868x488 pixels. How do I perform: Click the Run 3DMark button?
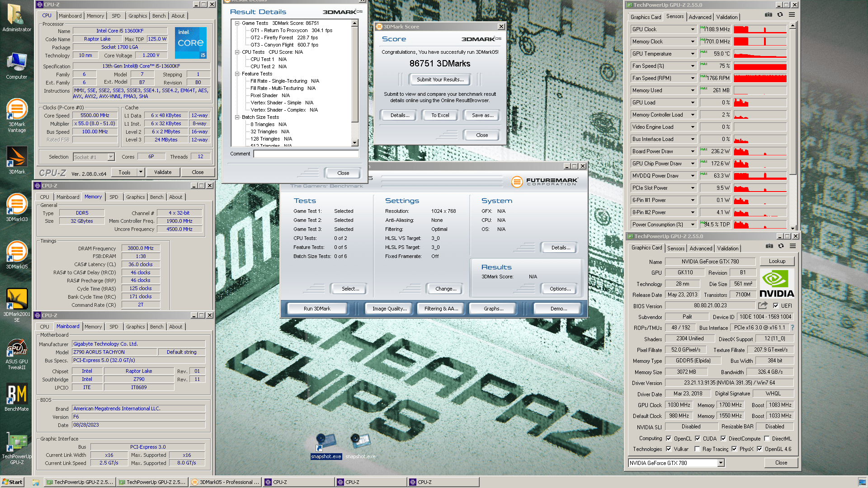(317, 309)
